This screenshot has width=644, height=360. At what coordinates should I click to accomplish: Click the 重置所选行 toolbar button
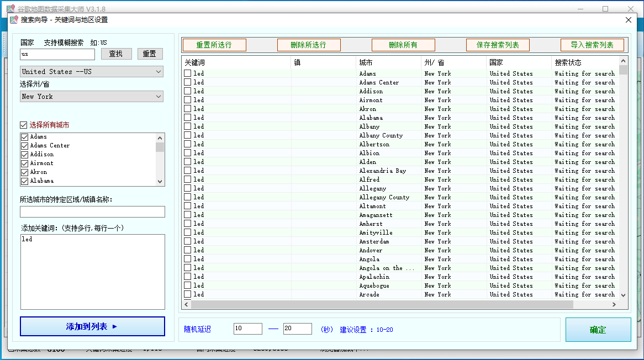(x=214, y=45)
